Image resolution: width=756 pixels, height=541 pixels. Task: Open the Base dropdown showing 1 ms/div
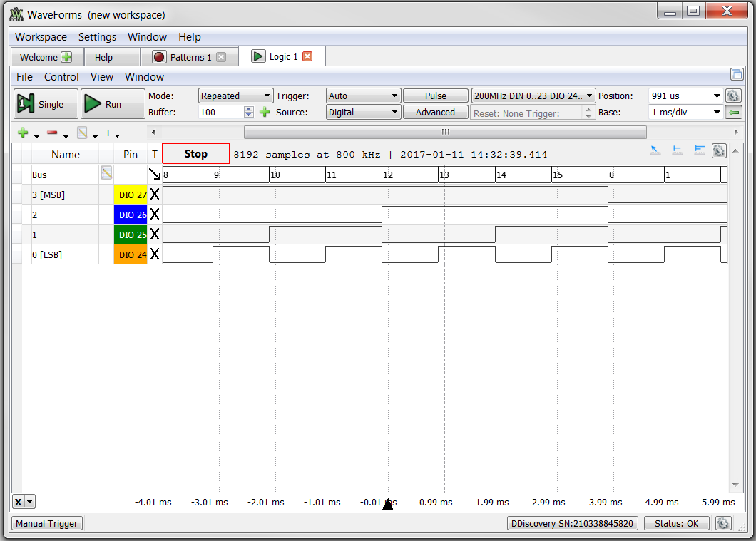(x=685, y=112)
